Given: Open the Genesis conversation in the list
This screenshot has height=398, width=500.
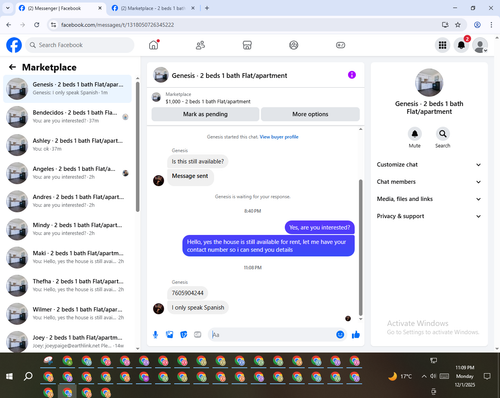Looking at the screenshot, I should tap(67, 89).
